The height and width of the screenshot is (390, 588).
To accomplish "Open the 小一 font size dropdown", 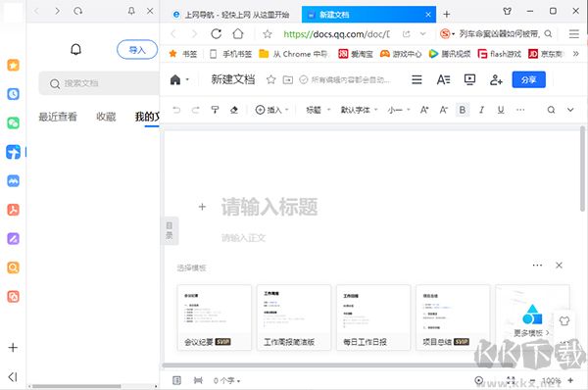I will [399, 110].
